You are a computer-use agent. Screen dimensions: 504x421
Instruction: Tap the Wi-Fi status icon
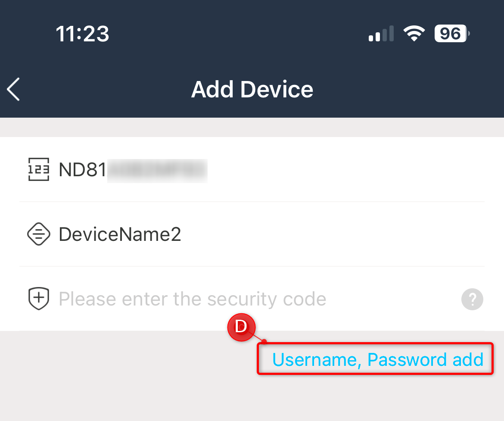(414, 34)
